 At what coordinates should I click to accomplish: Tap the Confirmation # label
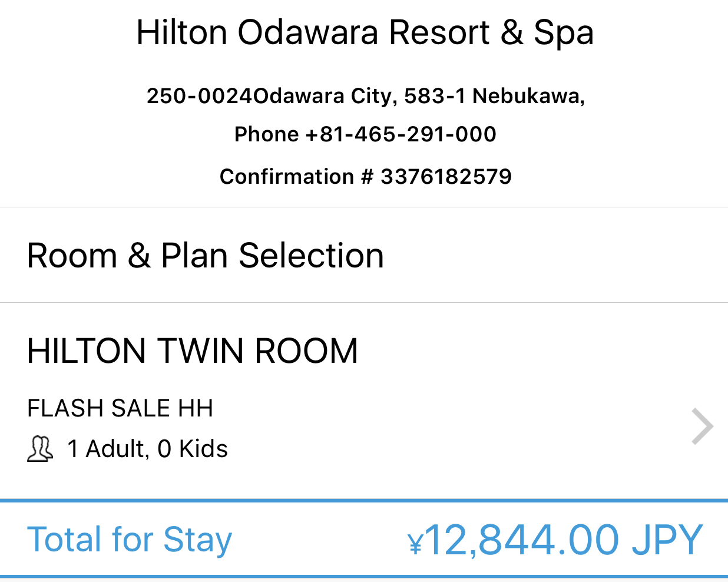tap(296, 177)
